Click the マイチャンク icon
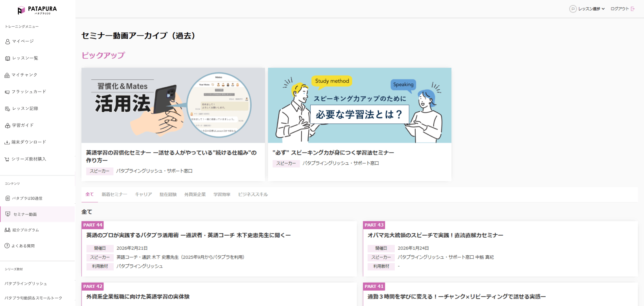The width and height of the screenshot is (644, 306). pos(7,75)
